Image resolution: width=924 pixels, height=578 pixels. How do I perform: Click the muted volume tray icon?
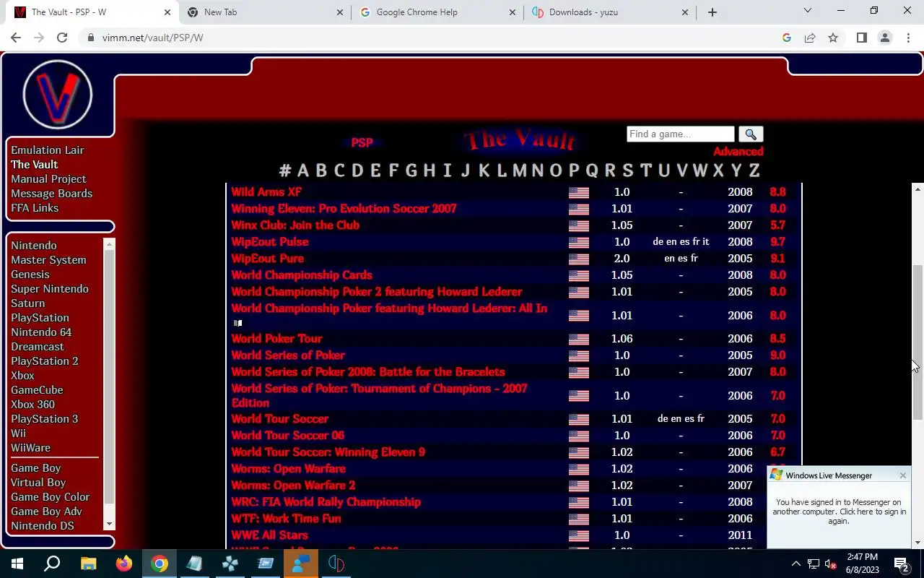[x=831, y=564]
